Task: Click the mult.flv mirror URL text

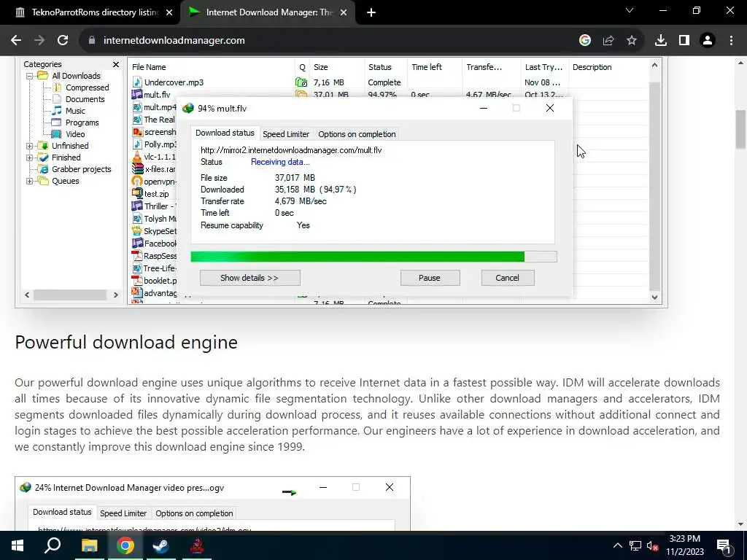Action: 291,150
